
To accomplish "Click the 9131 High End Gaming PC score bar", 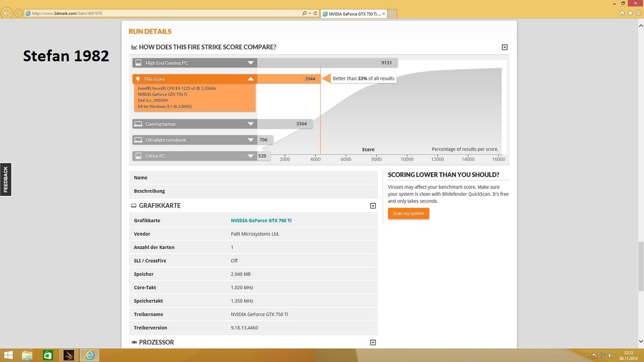I will [x=327, y=63].
